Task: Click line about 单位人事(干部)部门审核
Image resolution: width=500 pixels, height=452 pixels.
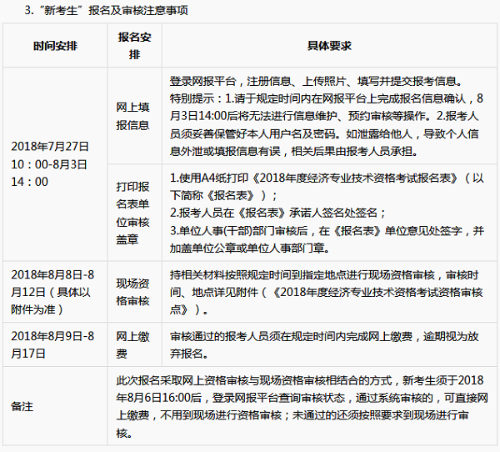Action: point(327,231)
